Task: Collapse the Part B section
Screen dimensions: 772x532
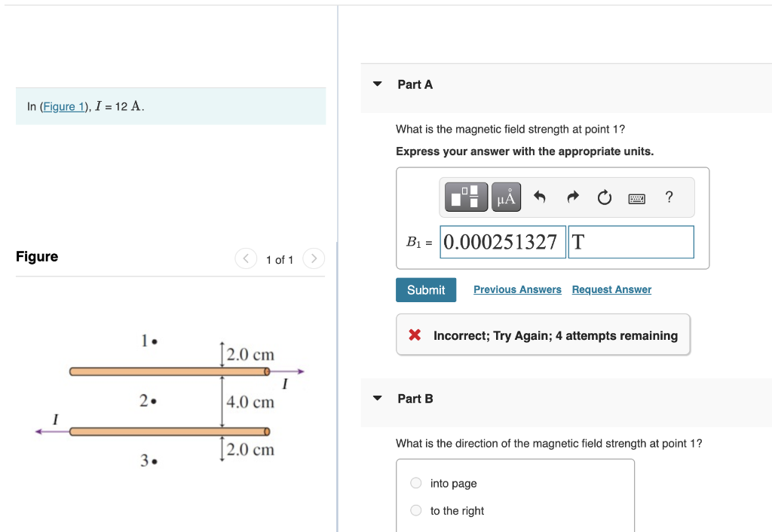Action: pos(377,398)
